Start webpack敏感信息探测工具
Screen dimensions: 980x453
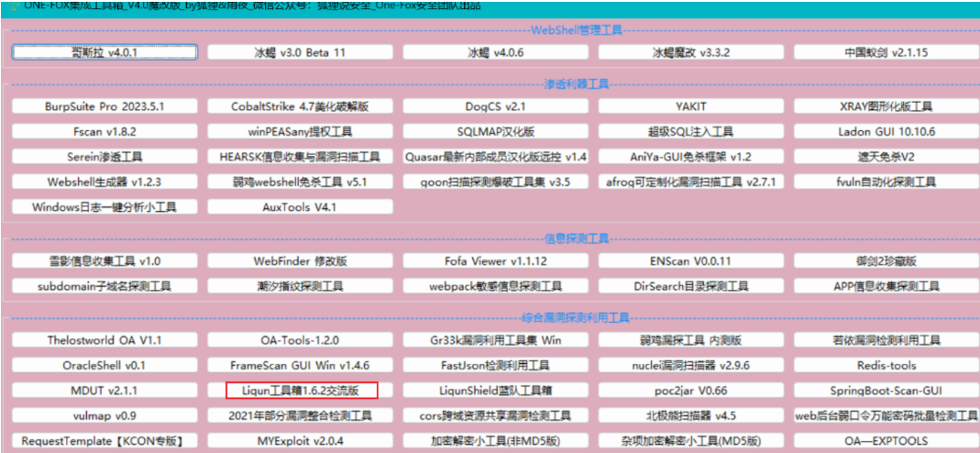pyautogui.click(x=496, y=286)
